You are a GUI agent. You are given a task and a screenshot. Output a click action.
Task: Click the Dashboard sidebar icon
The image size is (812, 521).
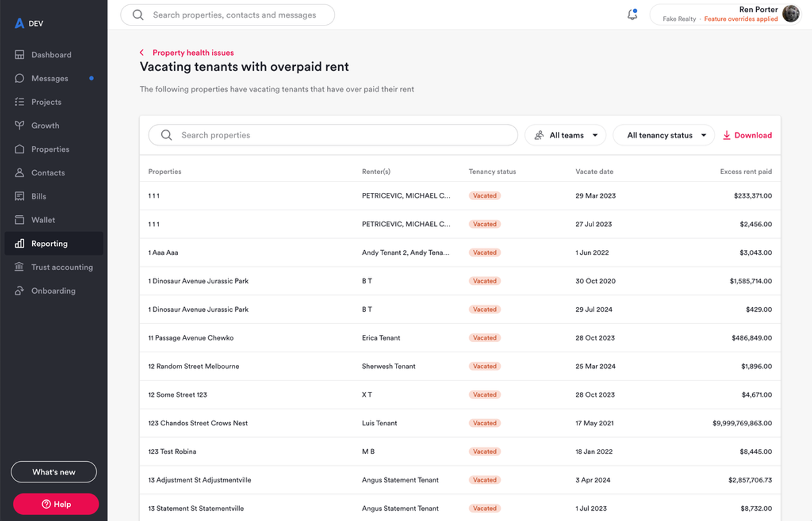point(20,55)
